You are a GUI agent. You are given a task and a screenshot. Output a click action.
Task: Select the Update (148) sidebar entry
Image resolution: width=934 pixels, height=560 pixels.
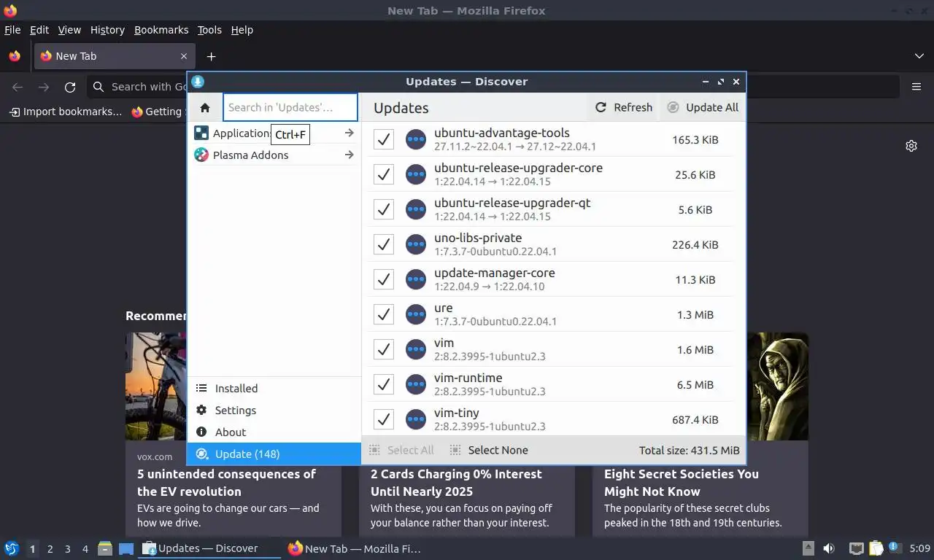[274, 454]
